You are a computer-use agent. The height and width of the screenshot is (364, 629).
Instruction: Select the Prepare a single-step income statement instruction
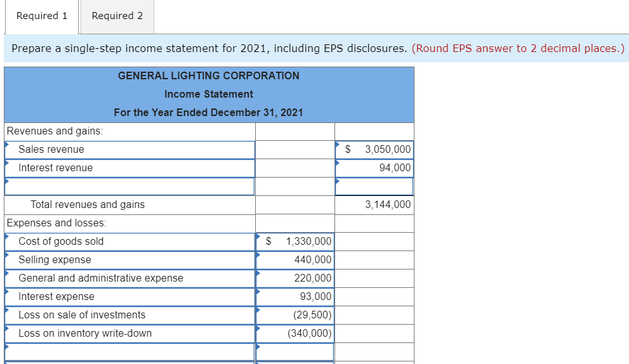pyautogui.click(x=209, y=48)
